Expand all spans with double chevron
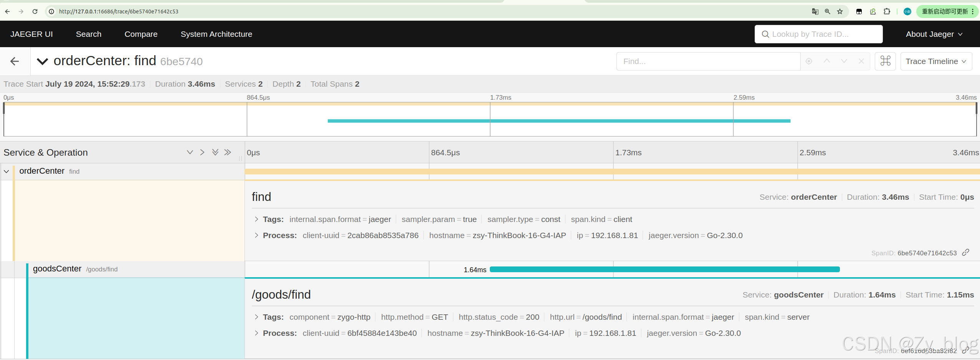Image resolution: width=980 pixels, height=360 pixels. point(215,152)
